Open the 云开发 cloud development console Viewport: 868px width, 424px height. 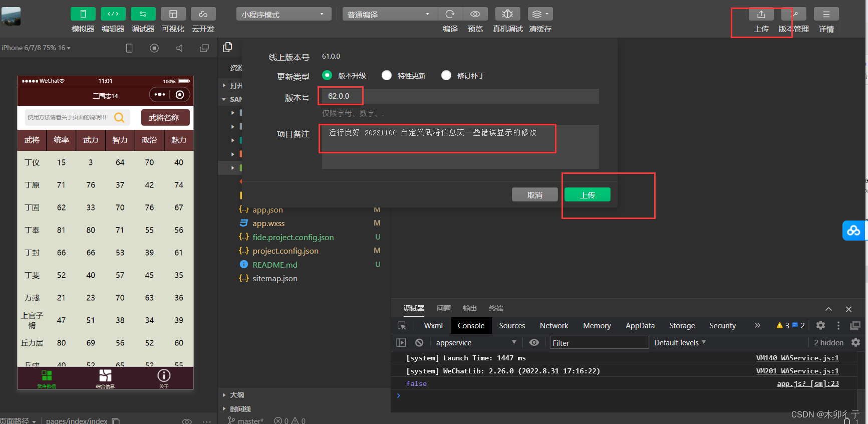point(203,14)
